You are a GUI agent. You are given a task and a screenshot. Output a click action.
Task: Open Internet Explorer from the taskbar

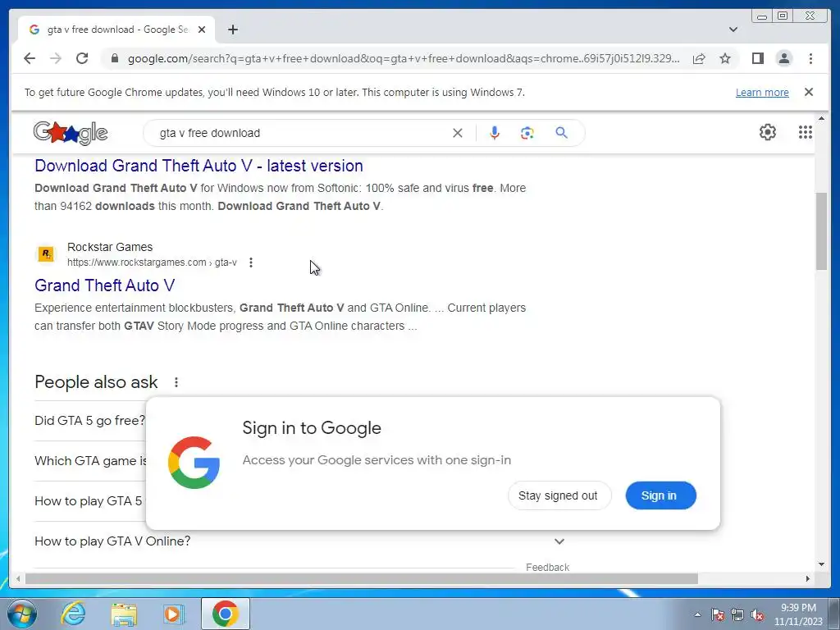(x=73, y=614)
